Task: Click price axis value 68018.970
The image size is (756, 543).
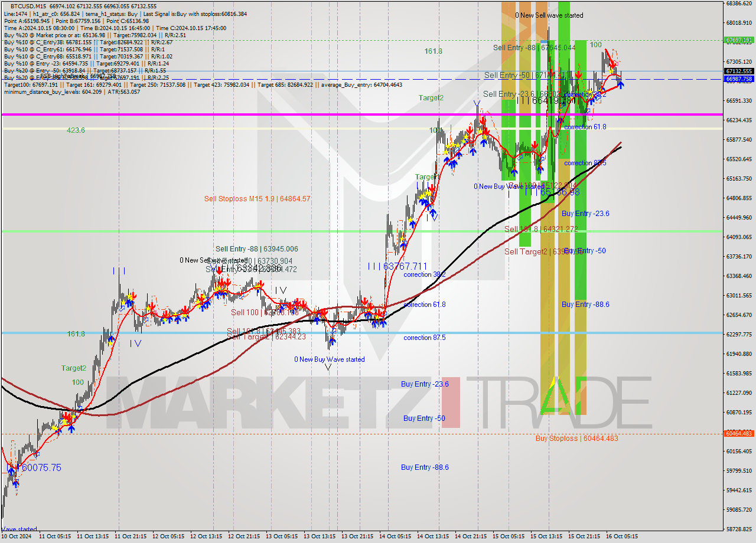Action: pyautogui.click(x=739, y=23)
